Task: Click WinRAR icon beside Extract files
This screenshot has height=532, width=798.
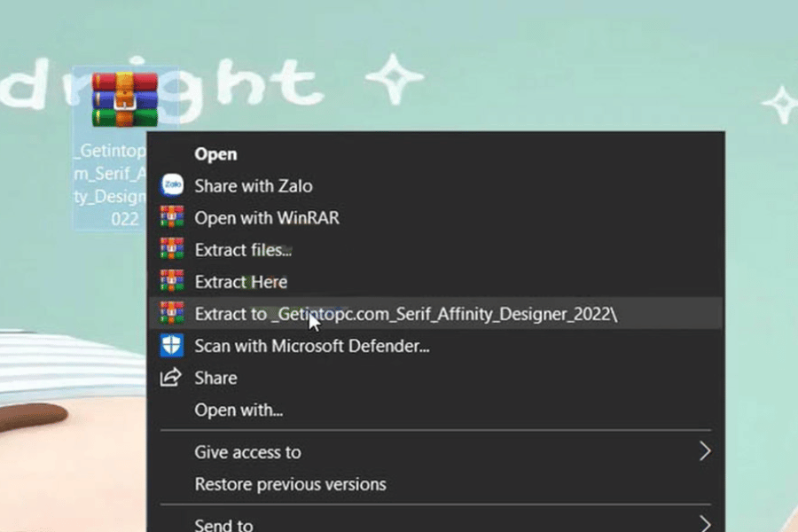Action: pyautogui.click(x=171, y=250)
